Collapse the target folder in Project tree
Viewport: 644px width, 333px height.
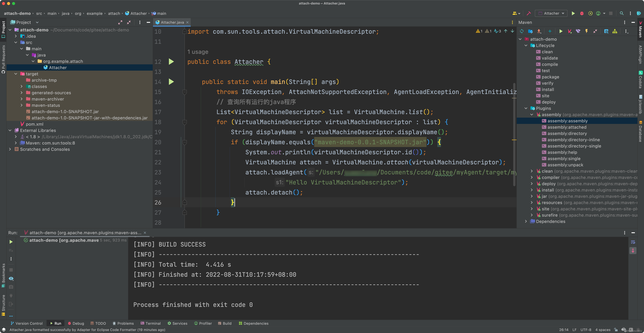pyautogui.click(x=16, y=74)
